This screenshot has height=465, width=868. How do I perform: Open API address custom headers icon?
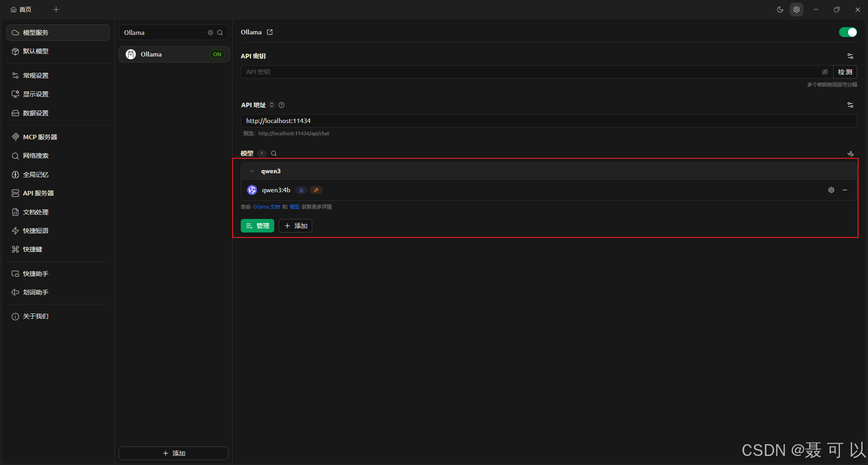850,105
